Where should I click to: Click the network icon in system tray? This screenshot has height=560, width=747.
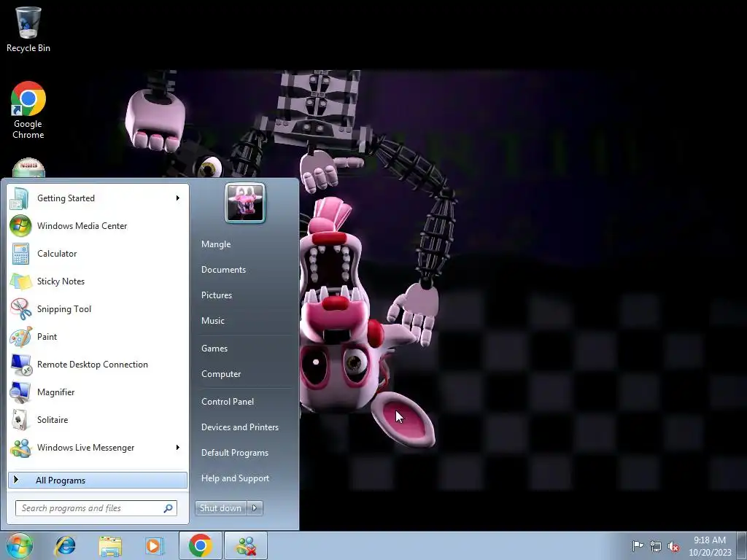656,546
